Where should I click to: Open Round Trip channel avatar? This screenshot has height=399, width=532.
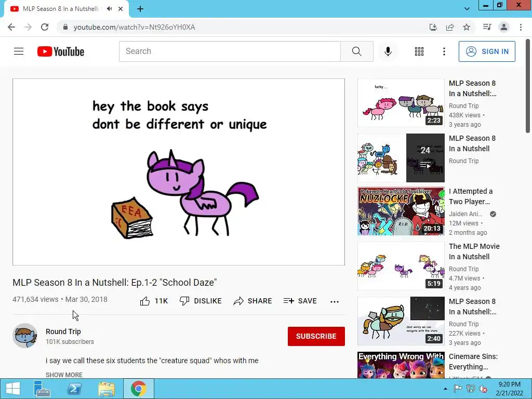(x=25, y=336)
